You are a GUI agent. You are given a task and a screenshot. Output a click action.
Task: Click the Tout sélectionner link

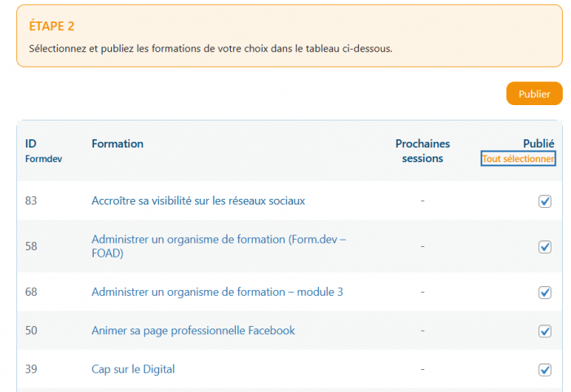[x=518, y=159]
